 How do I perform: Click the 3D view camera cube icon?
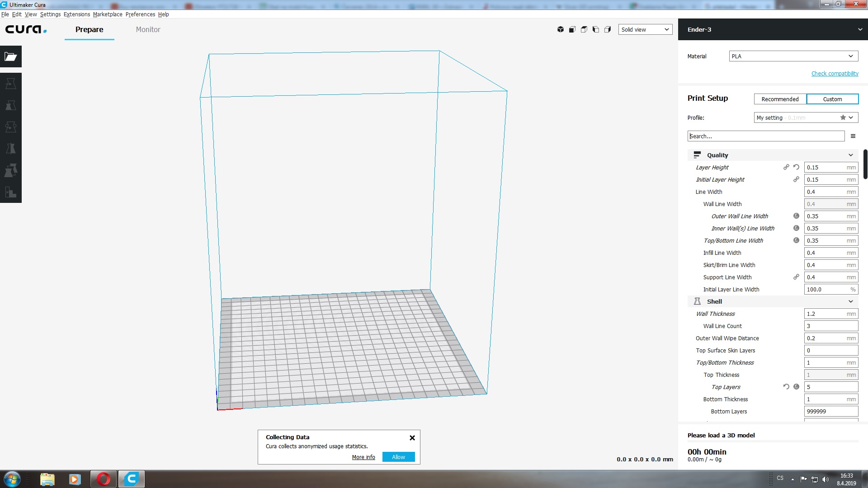(x=561, y=29)
